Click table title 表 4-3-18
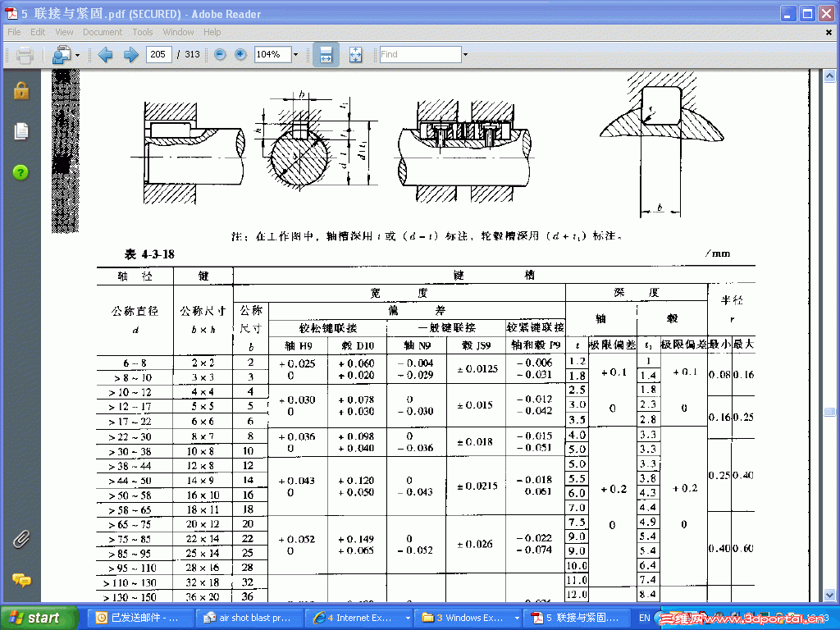Viewport: 840px width, 630px height. coord(149,254)
